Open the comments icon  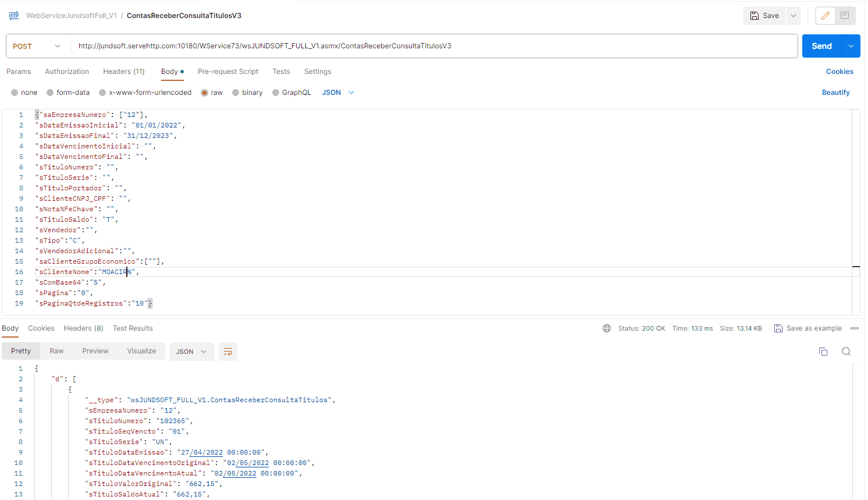click(845, 16)
